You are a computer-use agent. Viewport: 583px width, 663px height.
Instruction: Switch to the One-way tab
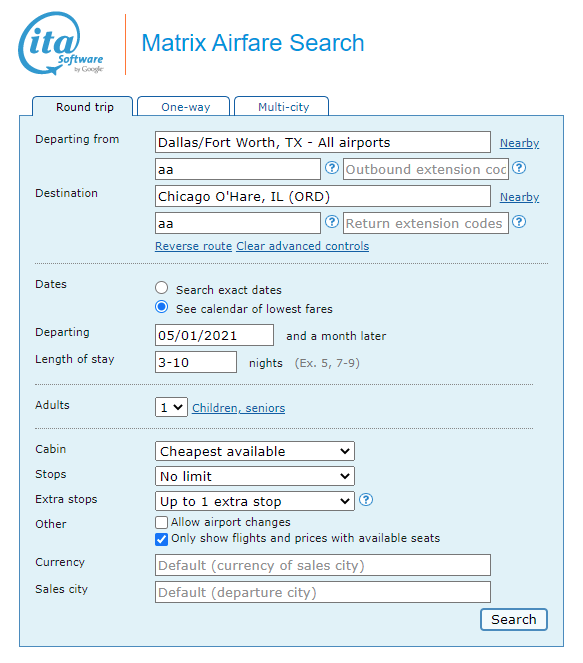click(x=184, y=107)
